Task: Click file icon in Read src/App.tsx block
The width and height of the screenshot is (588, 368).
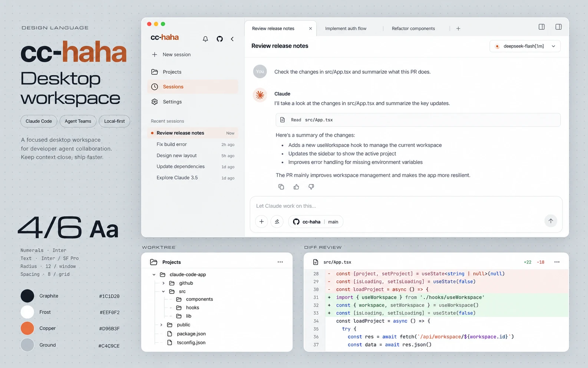Action: point(283,120)
